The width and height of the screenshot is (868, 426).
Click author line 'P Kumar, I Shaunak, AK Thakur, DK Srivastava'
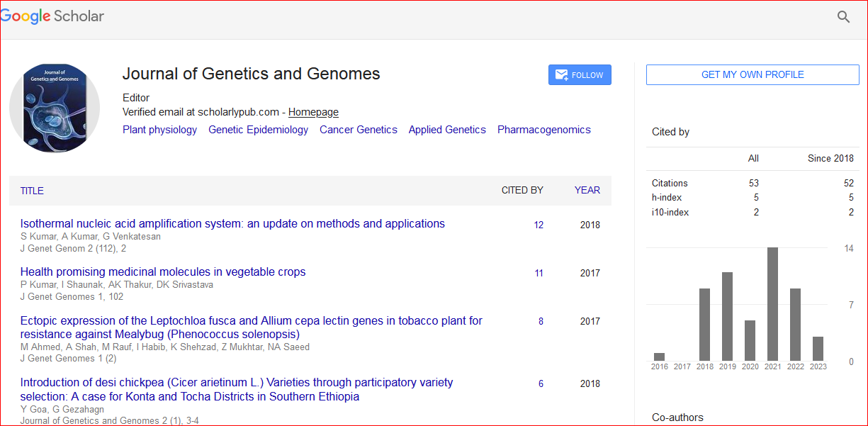[x=116, y=285]
